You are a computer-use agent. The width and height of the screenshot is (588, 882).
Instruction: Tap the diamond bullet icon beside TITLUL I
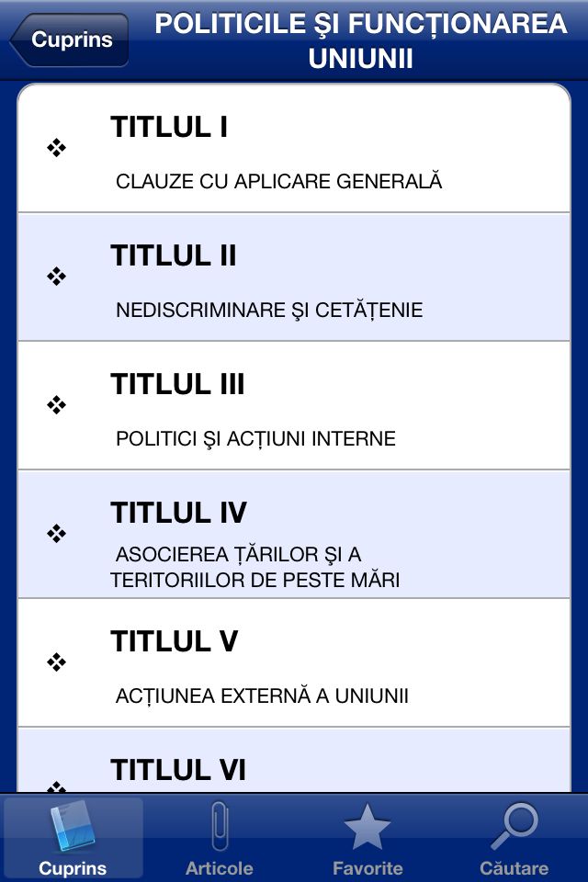56,148
